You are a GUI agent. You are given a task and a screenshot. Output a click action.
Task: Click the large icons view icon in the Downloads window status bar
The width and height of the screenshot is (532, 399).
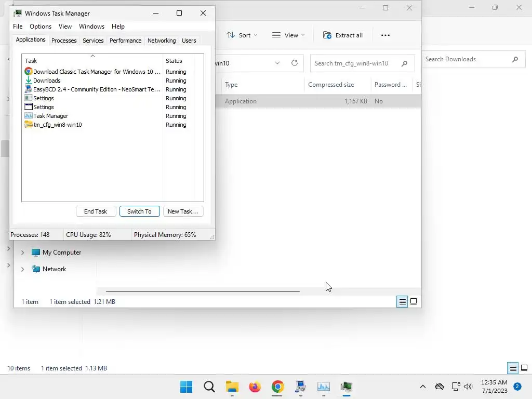click(x=524, y=368)
